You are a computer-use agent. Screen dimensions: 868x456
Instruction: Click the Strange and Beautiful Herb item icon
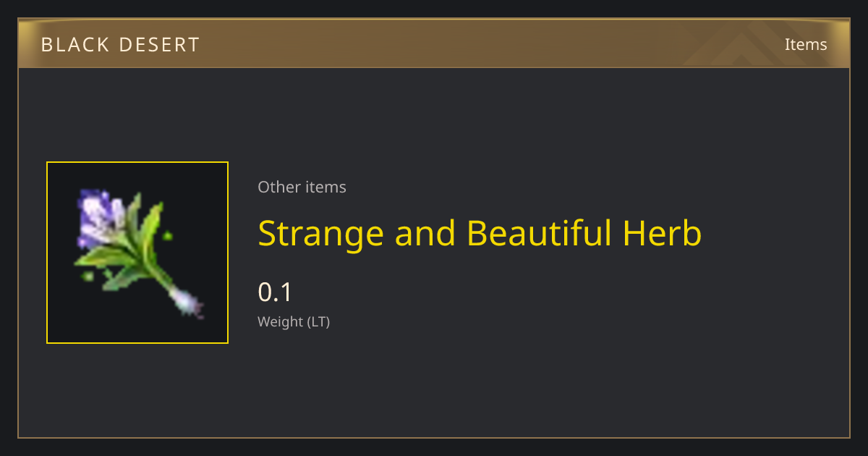point(137,253)
